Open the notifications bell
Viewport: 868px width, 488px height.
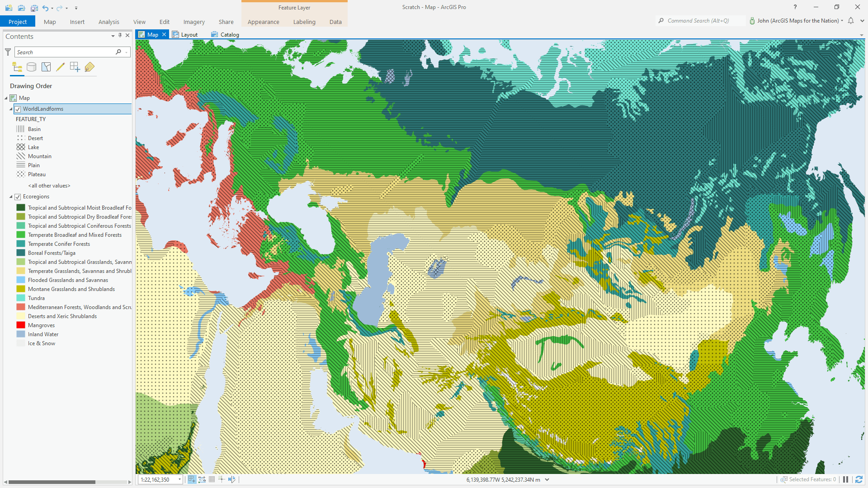coord(851,21)
